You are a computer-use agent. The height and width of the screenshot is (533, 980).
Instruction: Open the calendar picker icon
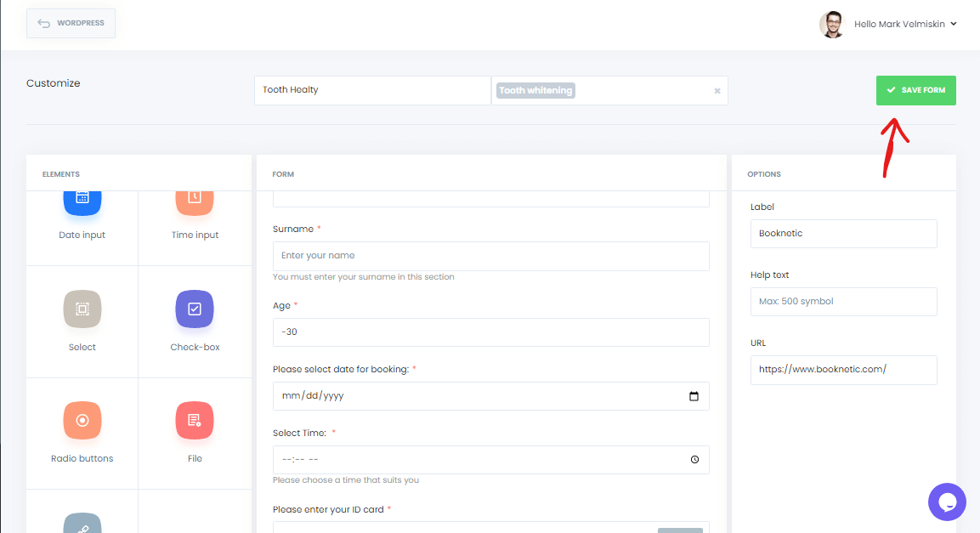pos(694,396)
